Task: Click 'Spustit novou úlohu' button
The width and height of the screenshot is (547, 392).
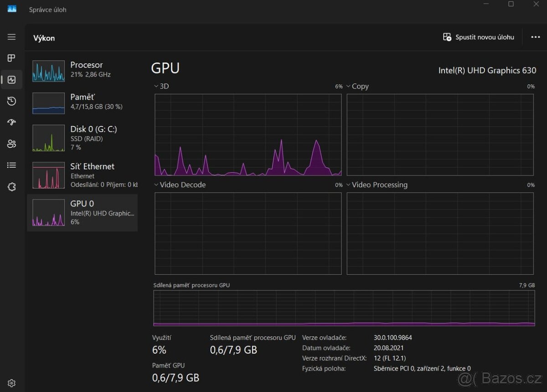Action: pyautogui.click(x=479, y=37)
